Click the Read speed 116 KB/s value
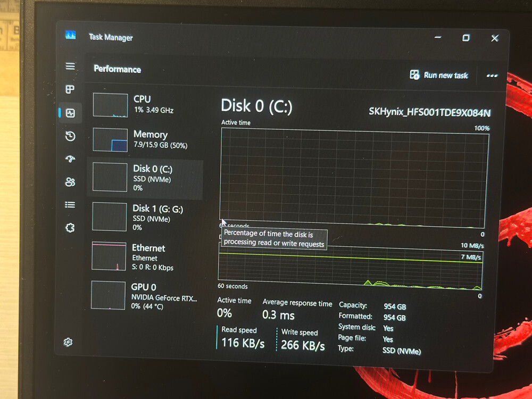 coord(243,343)
